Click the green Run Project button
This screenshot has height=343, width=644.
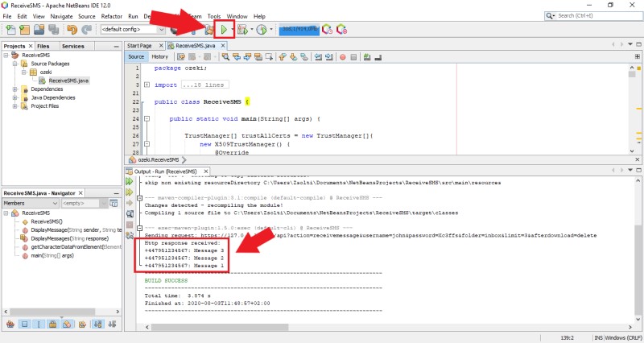(x=221, y=30)
